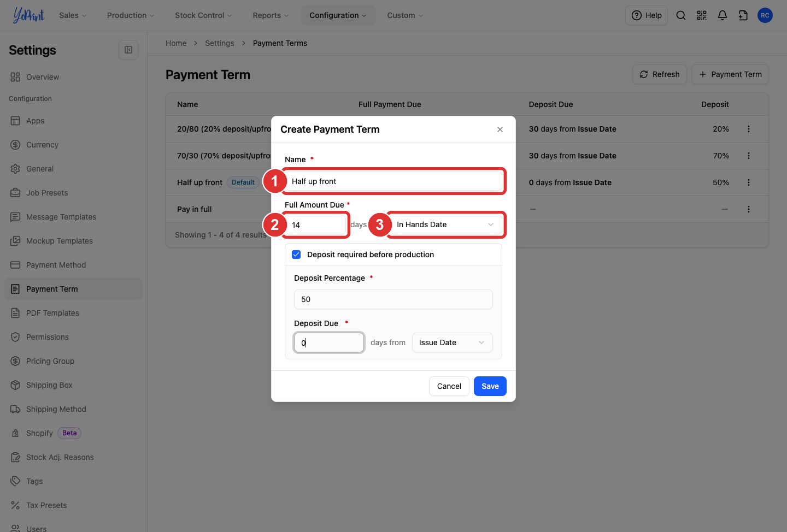Click the Deposit Due days field
This screenshot has width=787, height=532.
(x=329, y=342)
